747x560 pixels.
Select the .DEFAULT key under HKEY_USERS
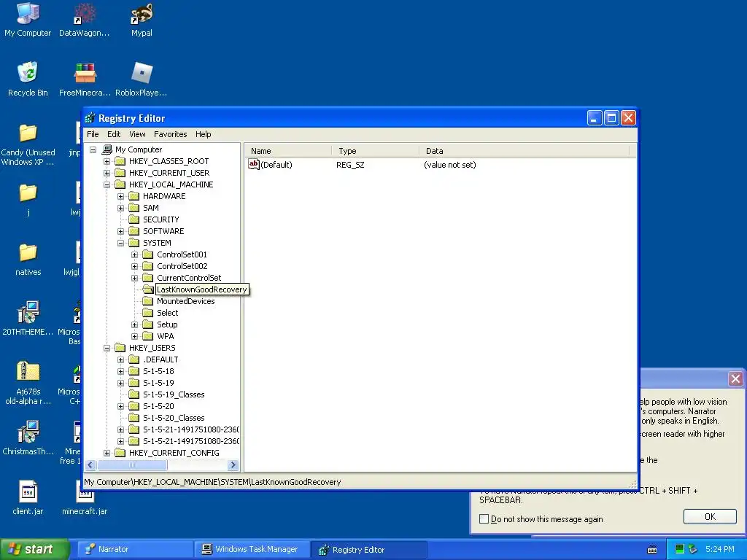click(x=160, y=359)
